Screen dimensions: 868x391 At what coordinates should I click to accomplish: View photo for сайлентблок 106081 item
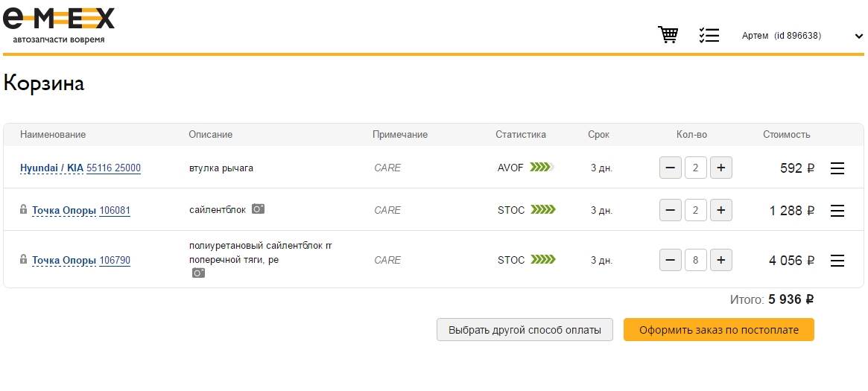coord(258,209)
